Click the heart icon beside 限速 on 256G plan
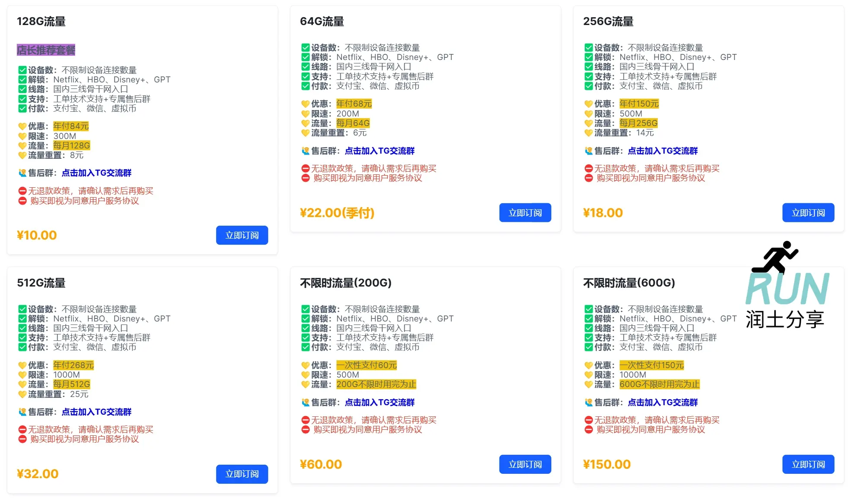This screenshot has height=504, width=856. click(588, 113)
